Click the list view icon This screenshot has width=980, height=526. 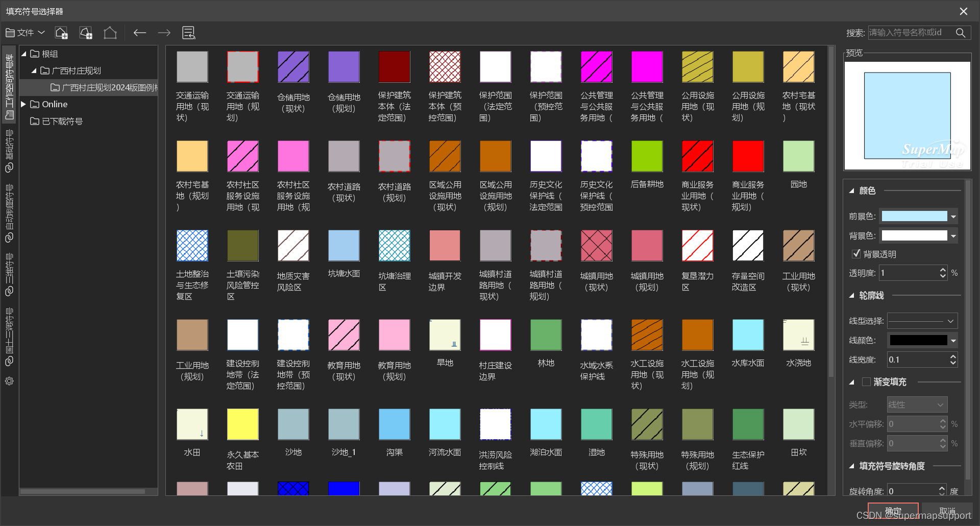pos(188,33)
